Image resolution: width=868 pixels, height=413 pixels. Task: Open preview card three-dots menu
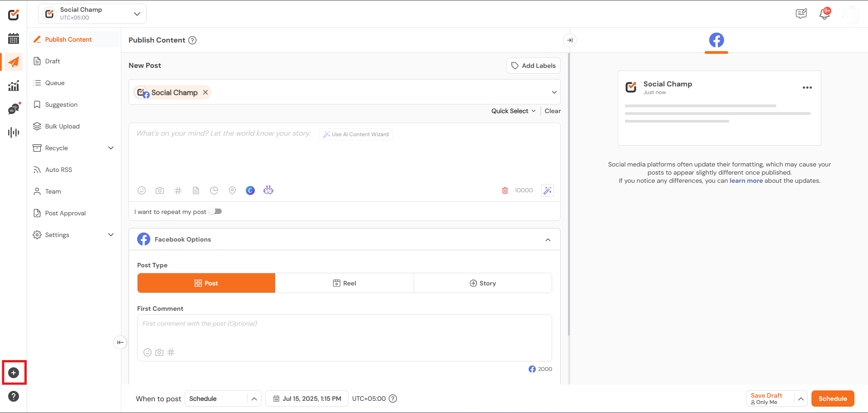click(x=807, y=87)
